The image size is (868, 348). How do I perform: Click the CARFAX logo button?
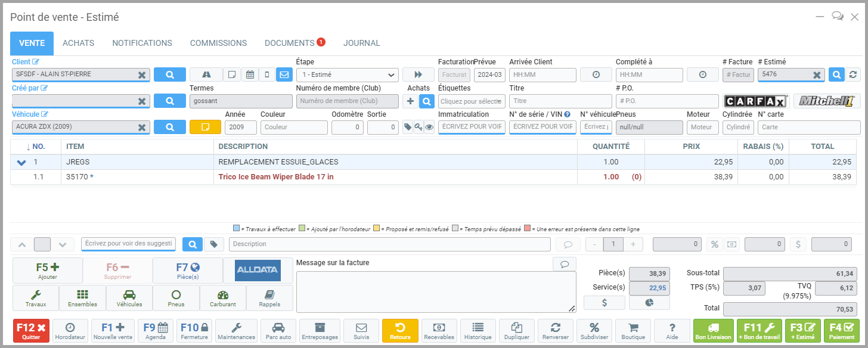(756, 101)
